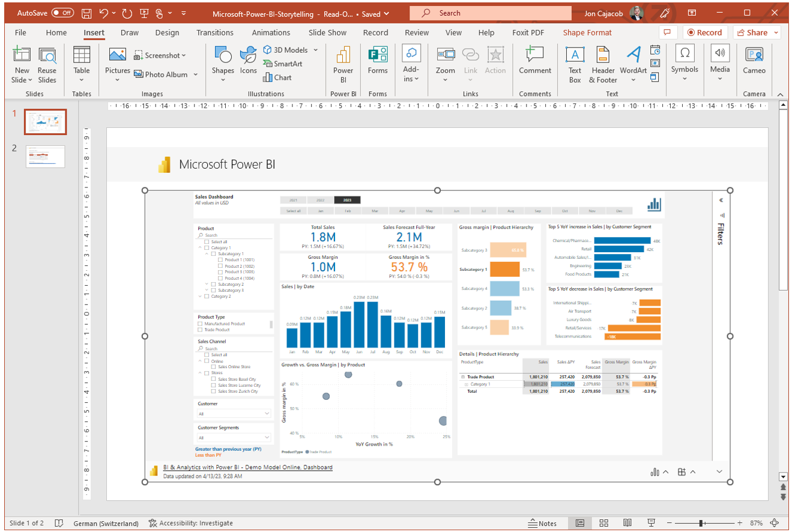The image size is (792, 532).
Task: Check the Manufactured Product checkbox
Action: pyautogui.click(x=201, y=324)
